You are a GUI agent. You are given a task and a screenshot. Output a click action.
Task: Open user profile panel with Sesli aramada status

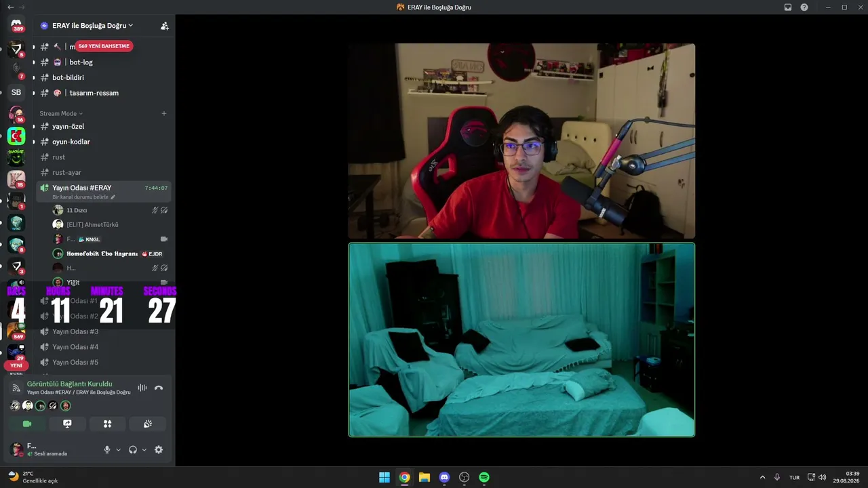(52, 449)
